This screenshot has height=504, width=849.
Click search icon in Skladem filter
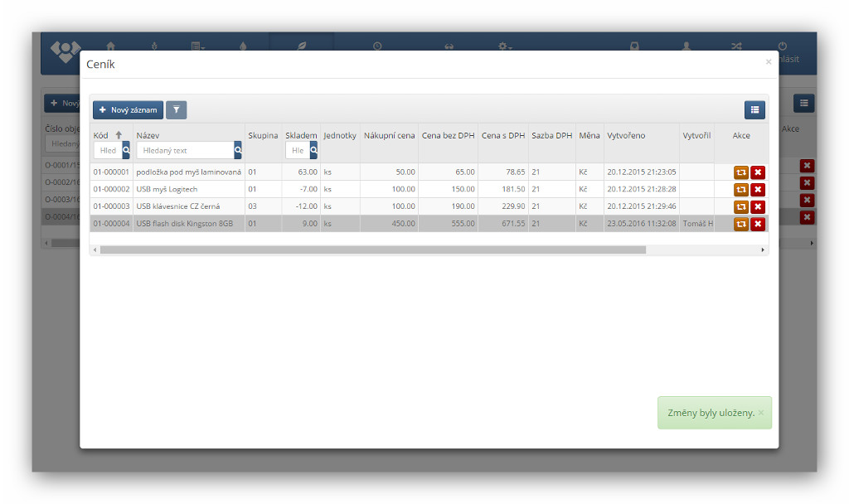(x=313, y=150)
